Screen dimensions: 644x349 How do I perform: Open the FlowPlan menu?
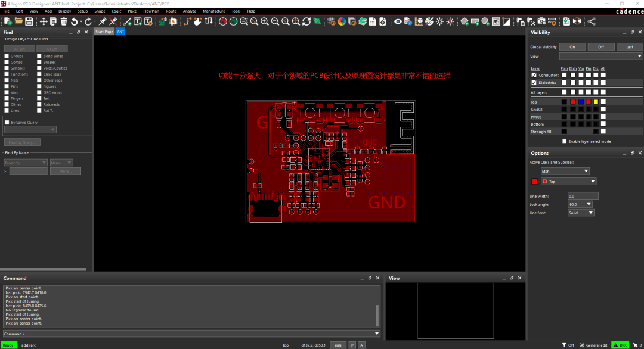(x=151, y=11)
